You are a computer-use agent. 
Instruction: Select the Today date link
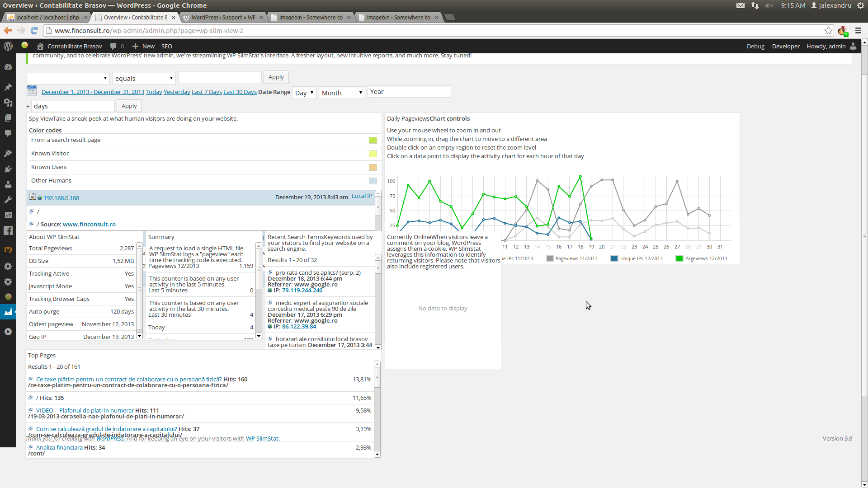tap(154, 92)
